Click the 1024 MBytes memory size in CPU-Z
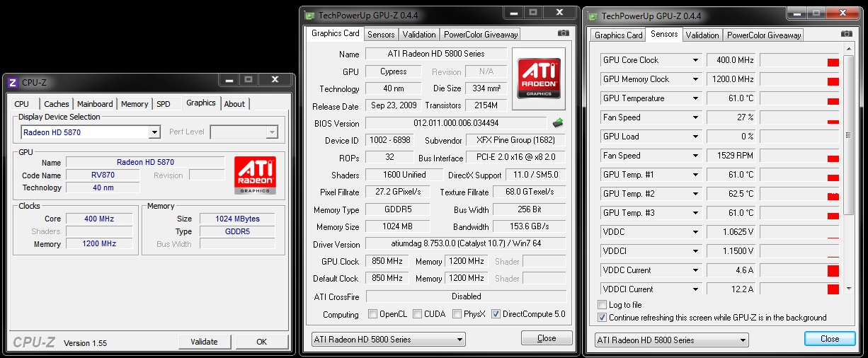868x358 pixels. [x=237, y=219]
